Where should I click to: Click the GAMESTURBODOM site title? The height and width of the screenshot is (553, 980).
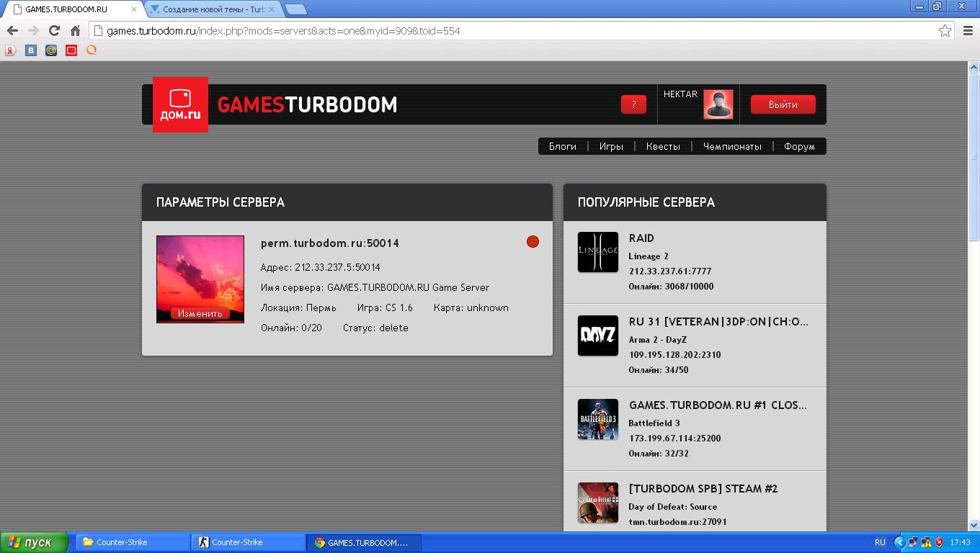pos(307,105)
